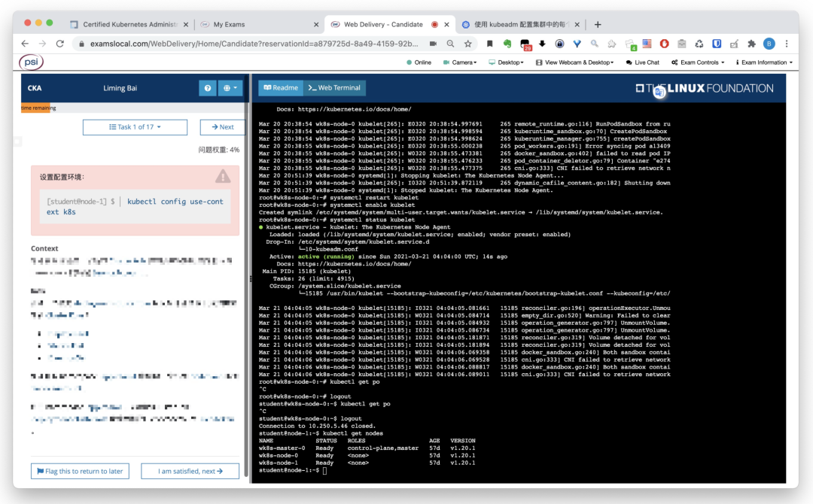Reload the exam page
Screen dimensions: 813x504
coord(60,44)
